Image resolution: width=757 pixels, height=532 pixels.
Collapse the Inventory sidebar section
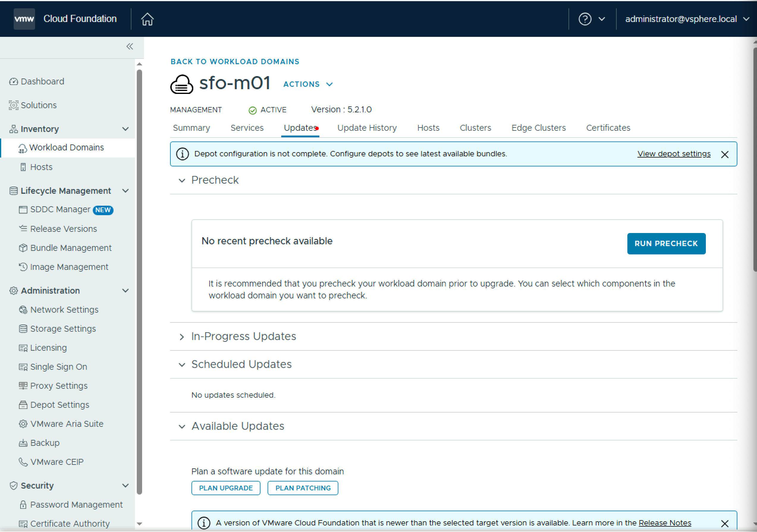[x=125, y=129]
